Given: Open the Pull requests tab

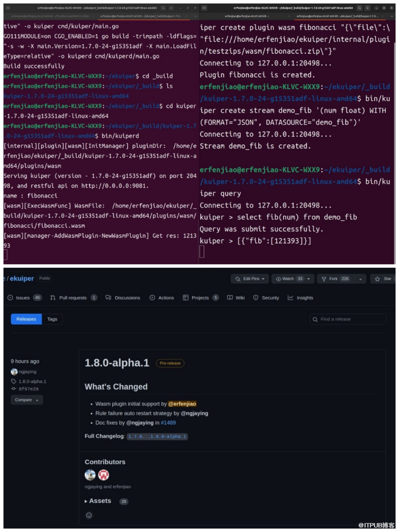Looking at the screenshot, I should pyautogui.click(x=74, y=297).
